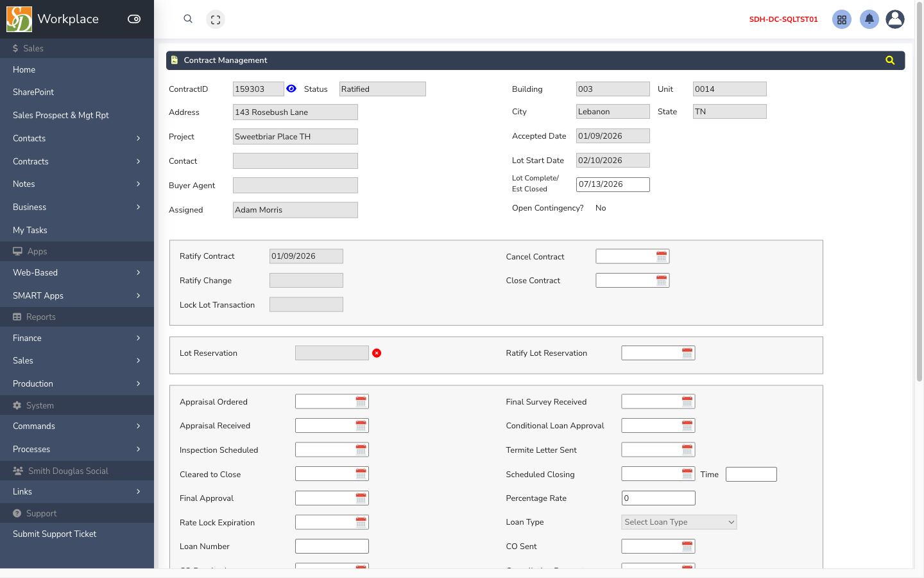Viewport: 924px width, 578px height.
Task: Expand Processes system menu
Action: pyautogui.click(x=77, y=449)
